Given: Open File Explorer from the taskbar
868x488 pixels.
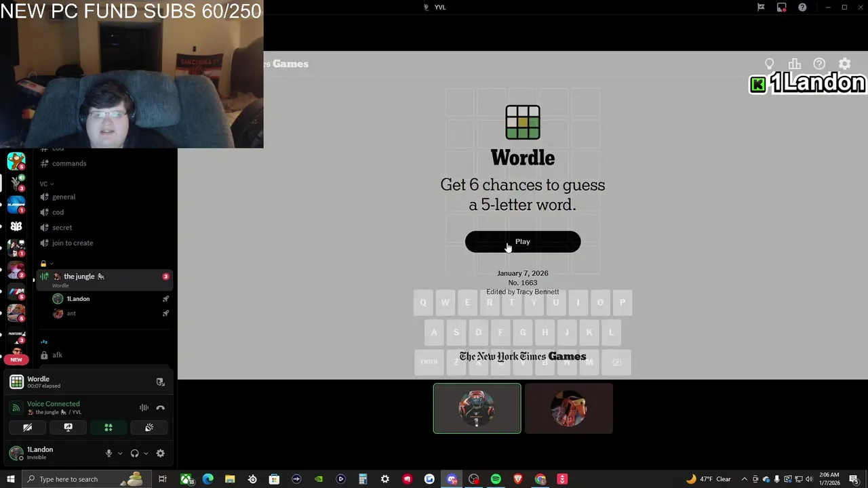Looking at the screenshot, I should (x=230, y=479).
